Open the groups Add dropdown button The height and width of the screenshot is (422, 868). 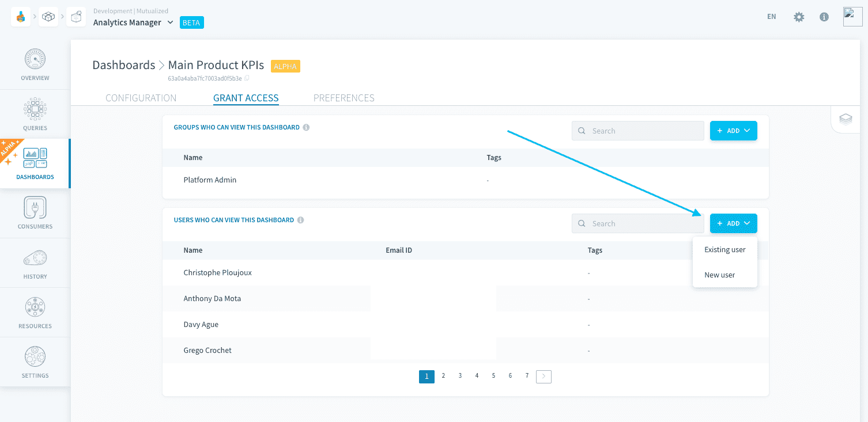point(733,131)
